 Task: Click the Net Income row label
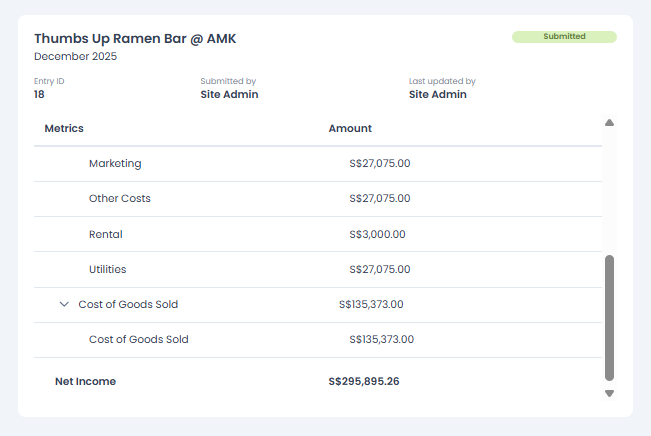point(85,381)
